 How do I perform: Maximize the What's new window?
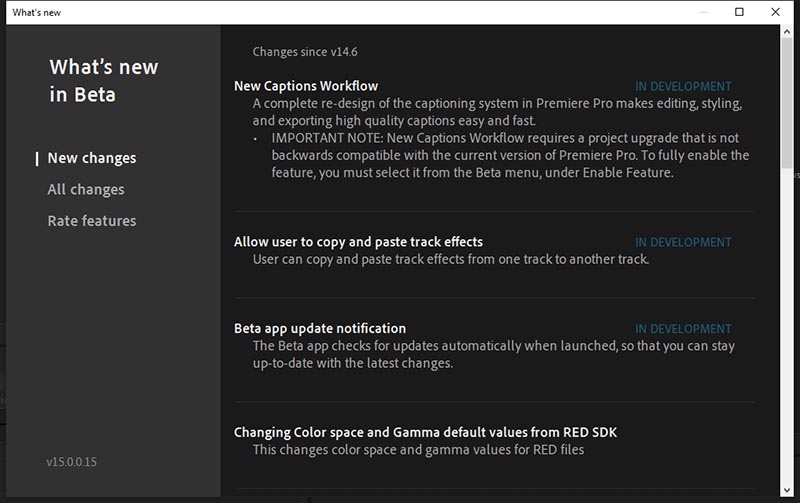click(x=739, y=12)
